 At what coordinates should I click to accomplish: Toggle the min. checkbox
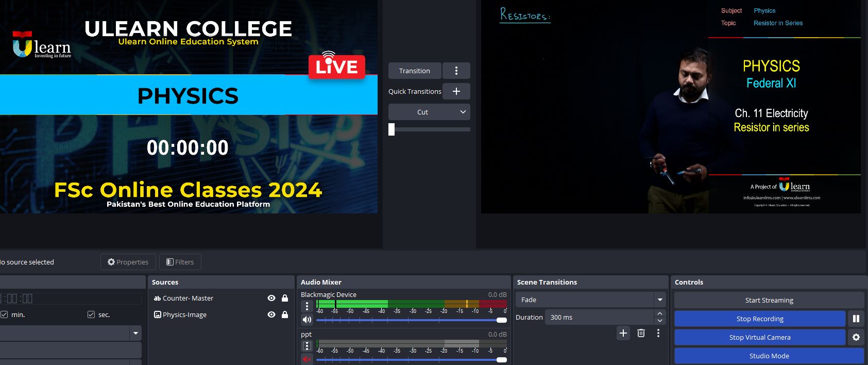[4, 314]
